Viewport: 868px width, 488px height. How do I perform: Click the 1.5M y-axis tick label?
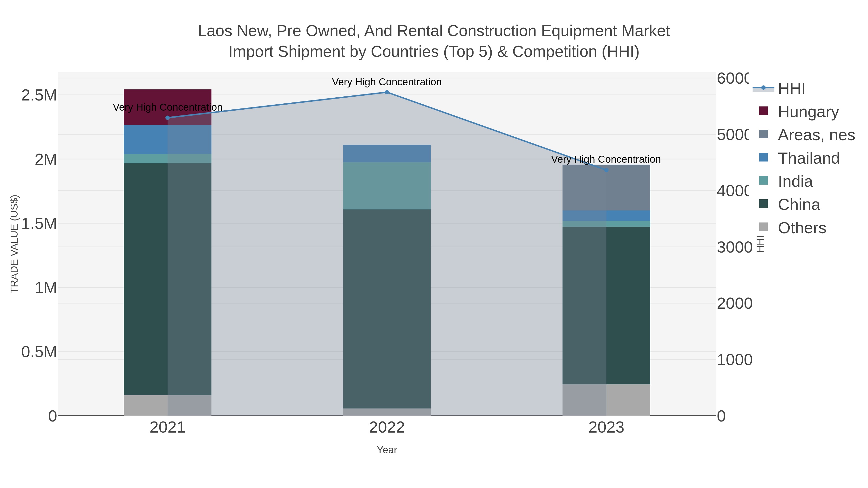click(x=39, y=224)
